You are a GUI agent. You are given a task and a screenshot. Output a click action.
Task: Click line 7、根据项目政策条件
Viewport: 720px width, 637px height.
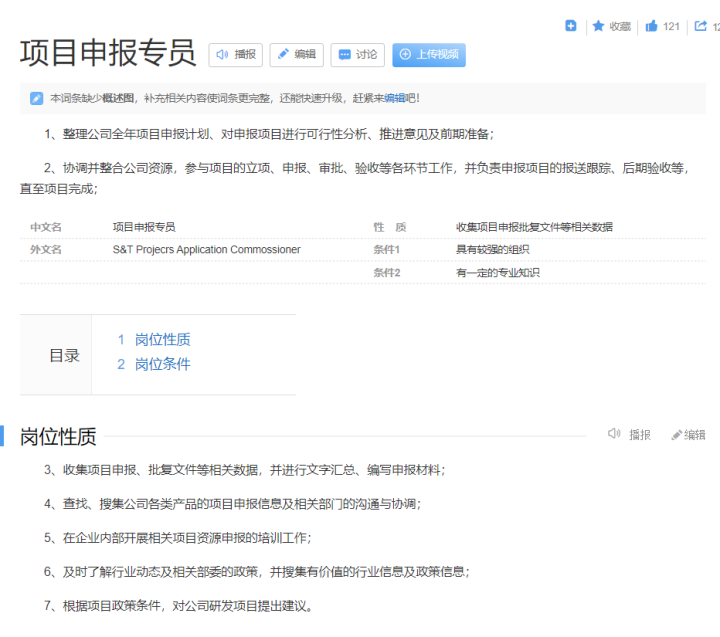coord(179,606)
